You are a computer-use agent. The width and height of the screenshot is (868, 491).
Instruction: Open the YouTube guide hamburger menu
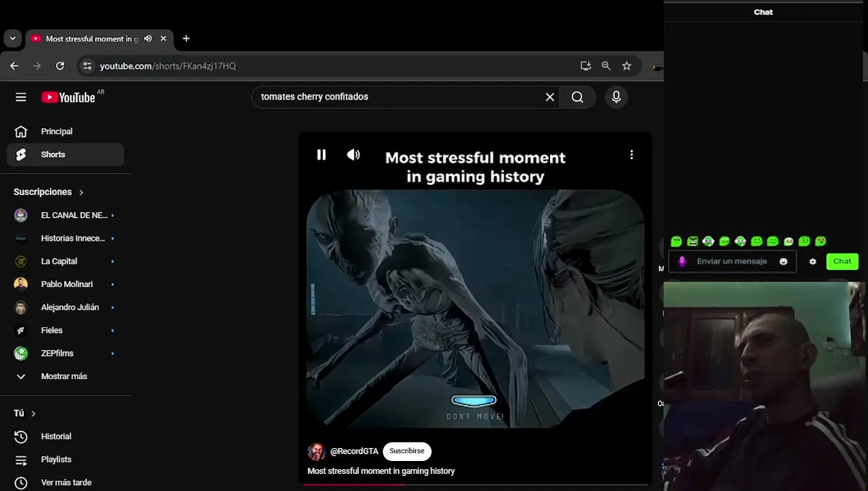tap(21, 98)
